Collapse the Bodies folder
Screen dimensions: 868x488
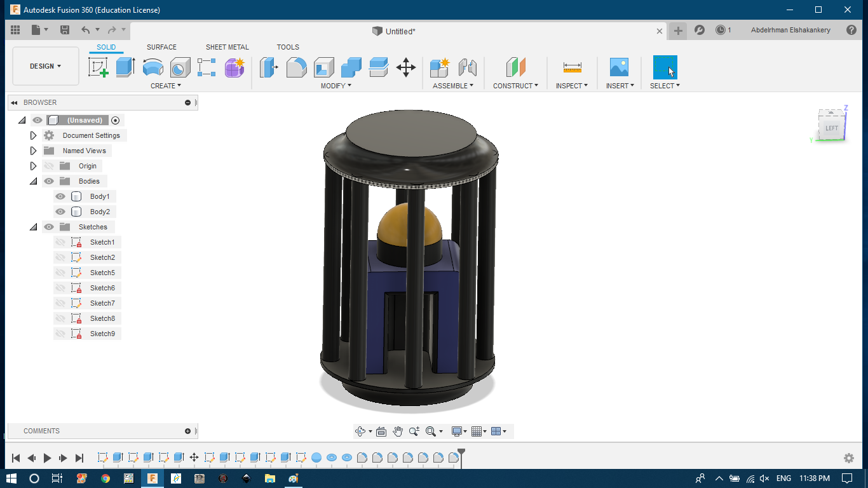click(x=34, y=181)
